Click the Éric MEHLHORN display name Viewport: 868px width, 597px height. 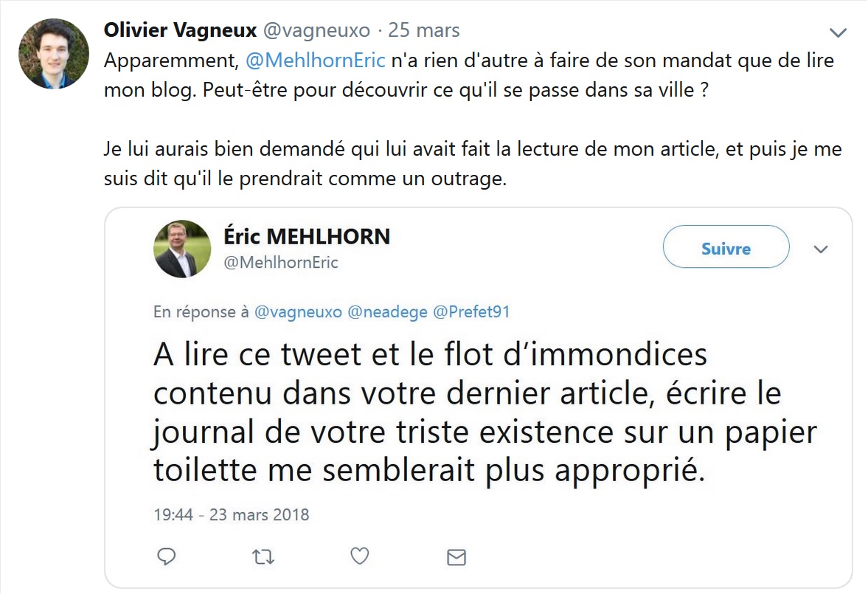(307, 237)
